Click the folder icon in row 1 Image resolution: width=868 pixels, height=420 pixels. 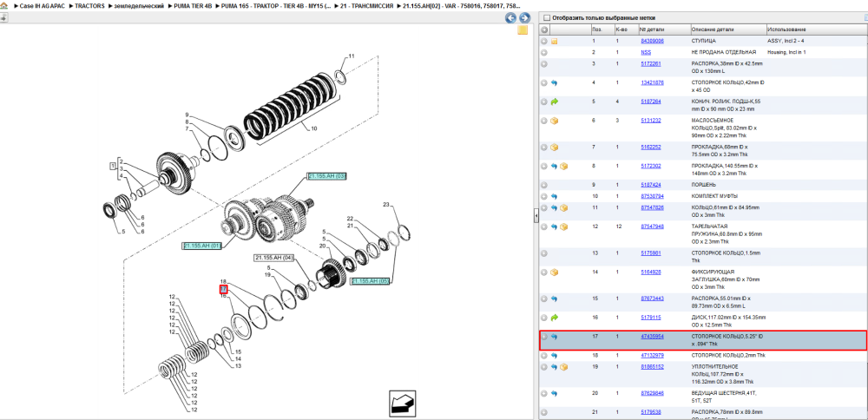[554, 42]
